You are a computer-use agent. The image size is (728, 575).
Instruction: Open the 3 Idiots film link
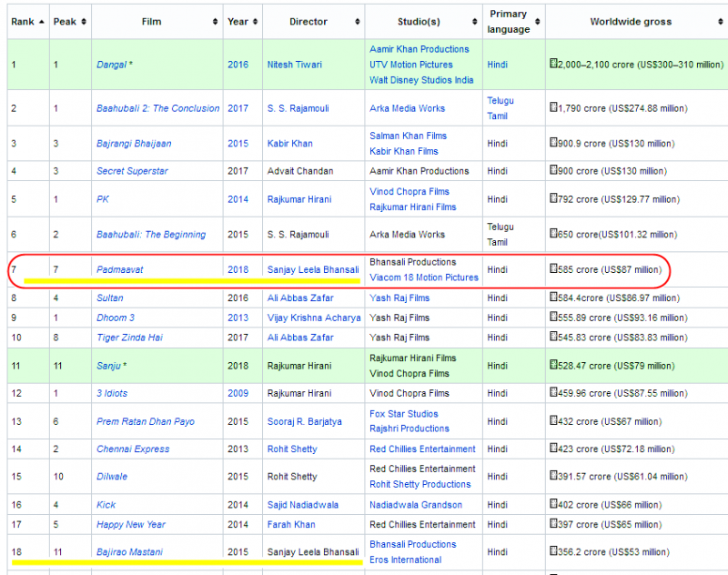click(x=112, y=393)
